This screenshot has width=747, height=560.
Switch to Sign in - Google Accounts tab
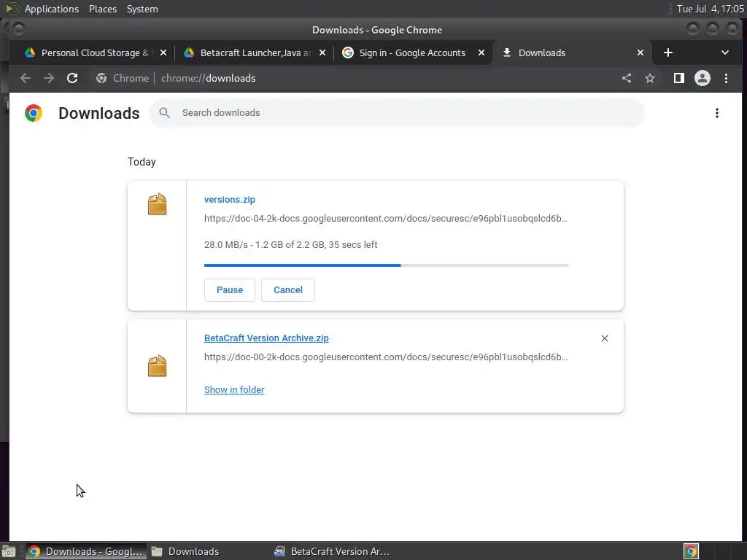tap(412, 52)
